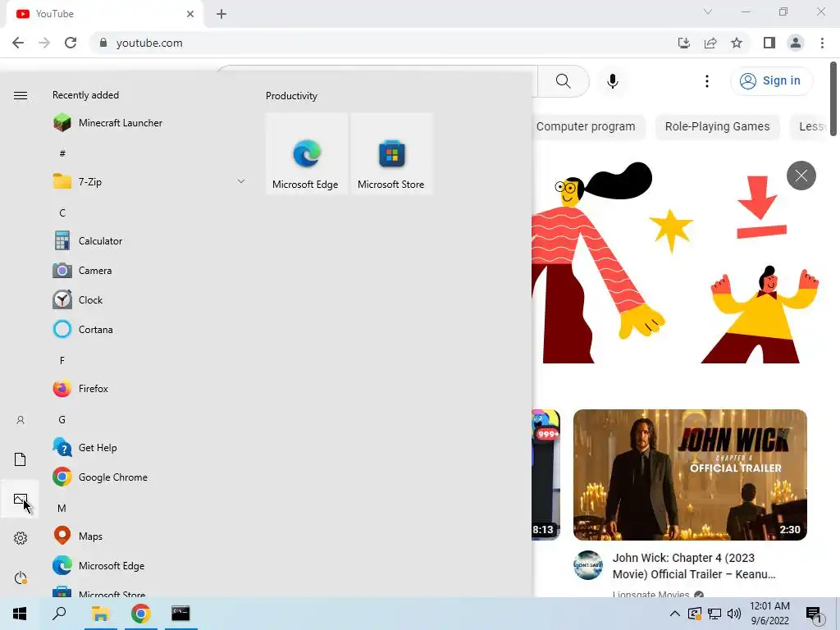Click the Microsoft Edge tile under Productivity

[307, 153]
